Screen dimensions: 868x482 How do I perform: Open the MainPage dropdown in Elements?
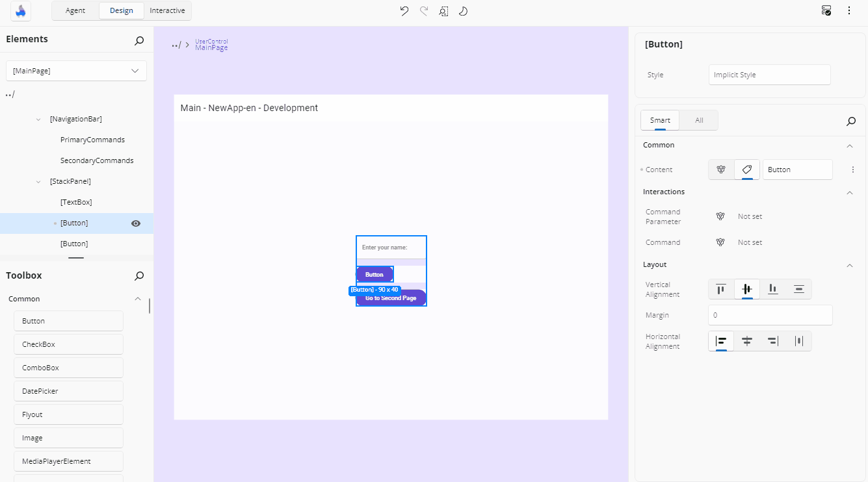(x=76, y=71)
